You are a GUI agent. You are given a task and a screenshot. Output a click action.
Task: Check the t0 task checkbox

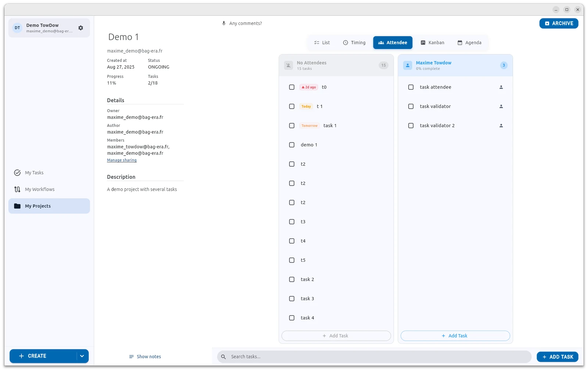tap(292, 87)
